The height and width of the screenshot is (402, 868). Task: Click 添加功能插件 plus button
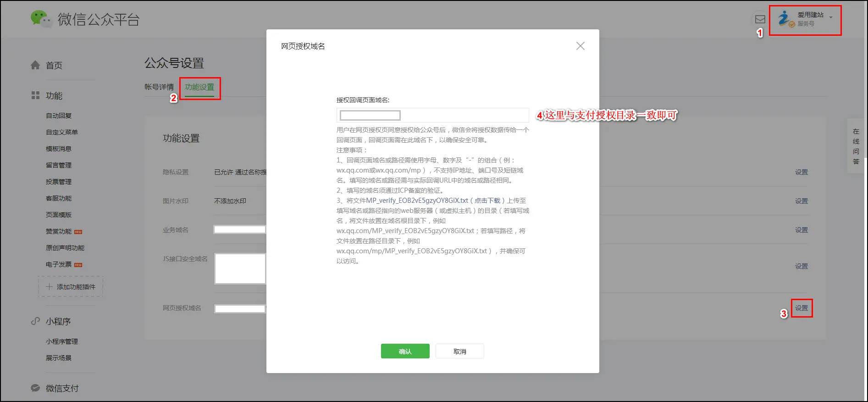tap(71, 287)
